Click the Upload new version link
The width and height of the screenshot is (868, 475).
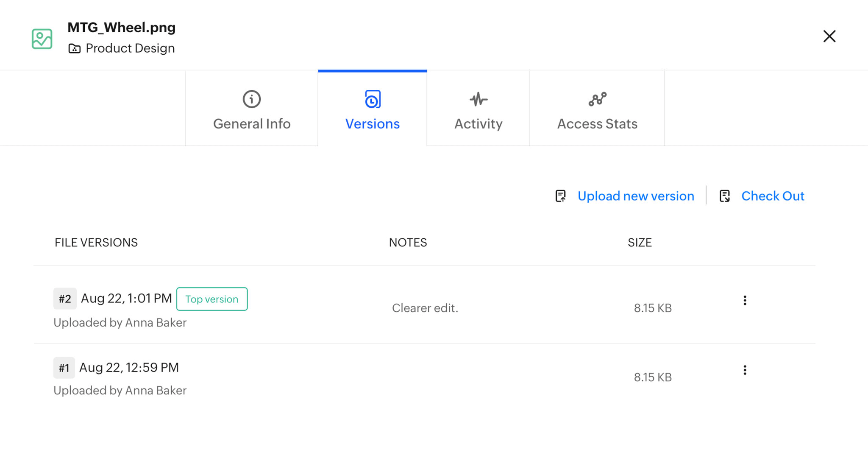pos(635,196)
